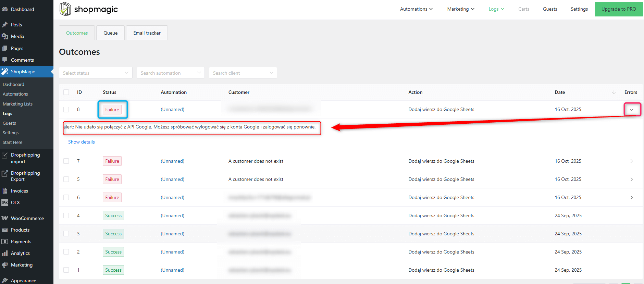This screenshot has height=284, width=644.
Task: Click the shopmagic logo icon
Action: click(65, 9)
